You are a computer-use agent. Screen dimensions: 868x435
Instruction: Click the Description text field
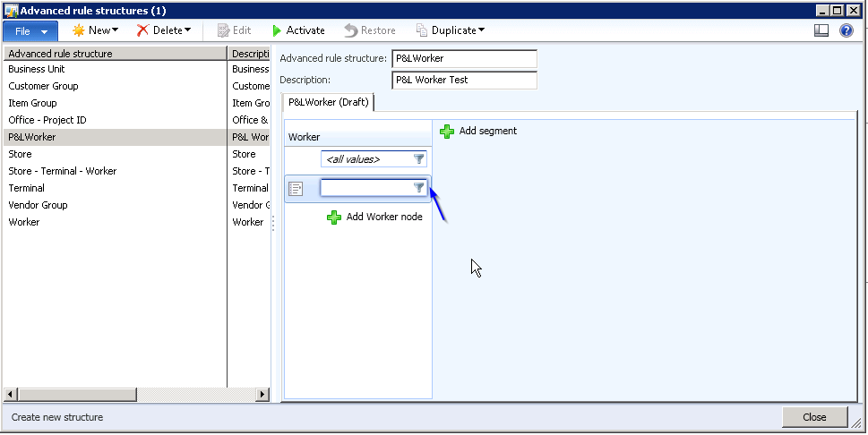pyautogui.click(x=464, y=81)
